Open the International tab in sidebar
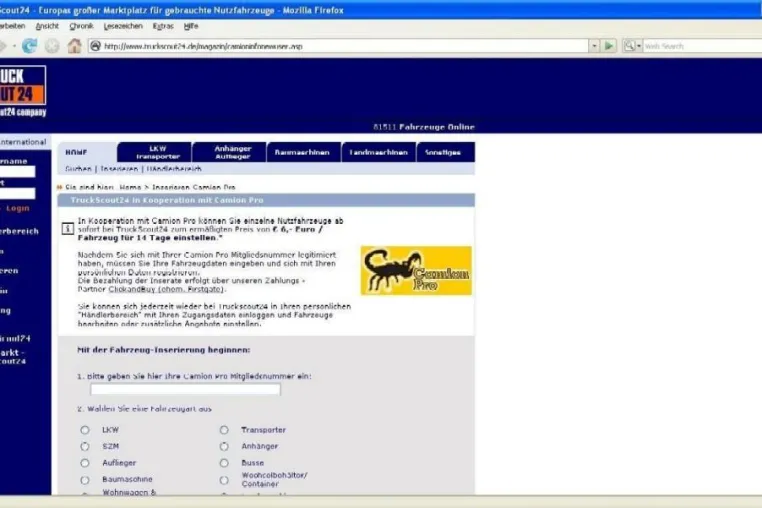762x508 pixels. 23,142
